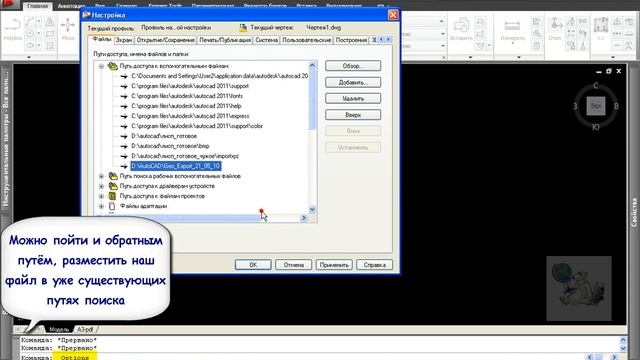Screen dimensions: 640x360
Task: Open the dropdown arrow under Измерить
Action: (x=513, y=44)
